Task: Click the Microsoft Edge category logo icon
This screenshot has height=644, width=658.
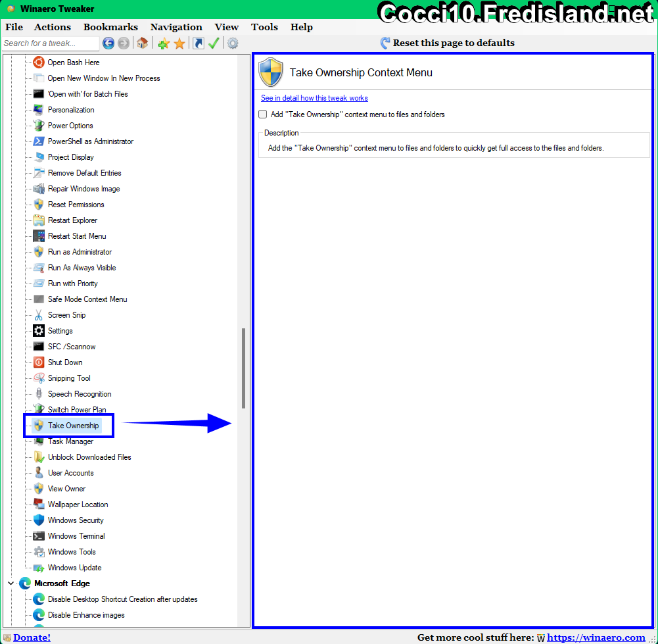Action: pos(25,583)
